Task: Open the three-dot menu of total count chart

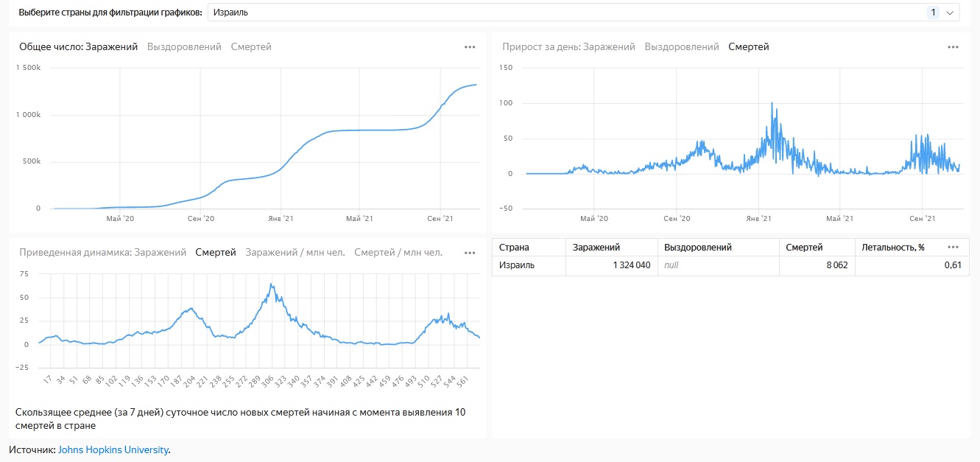Action: pos(470,47)
